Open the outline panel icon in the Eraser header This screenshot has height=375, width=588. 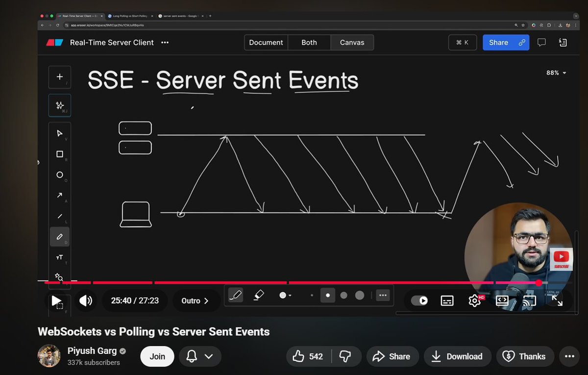(563, 43)
